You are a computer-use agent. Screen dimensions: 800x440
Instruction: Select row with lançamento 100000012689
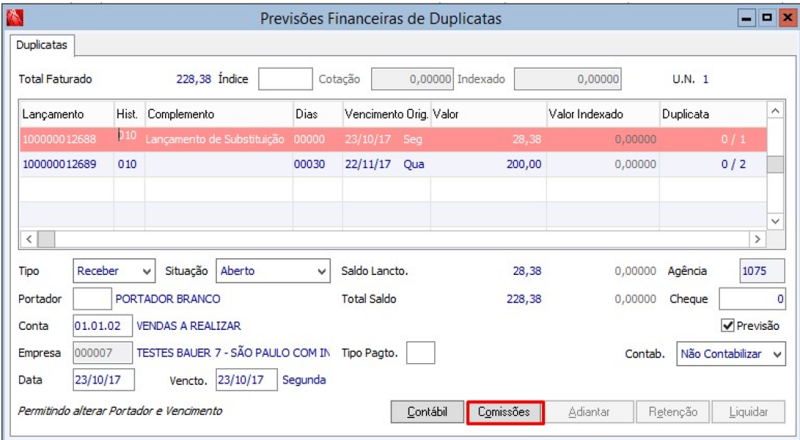(x=393, y=164)
